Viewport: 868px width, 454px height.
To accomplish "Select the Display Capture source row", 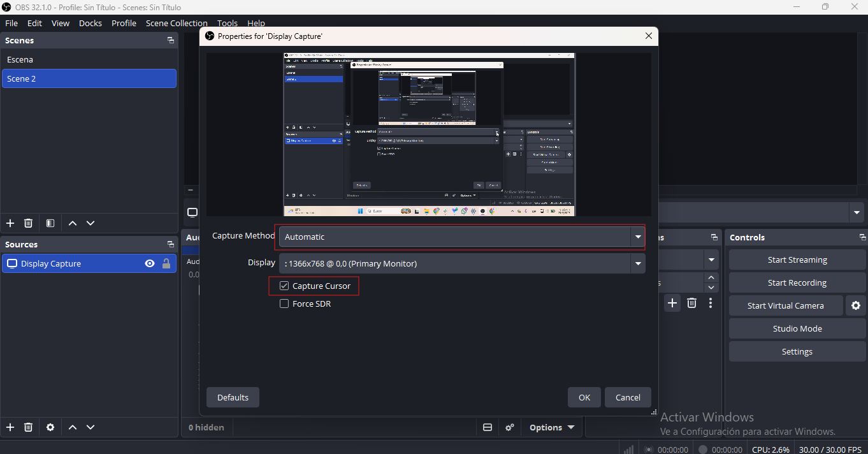I will point(89,263).
